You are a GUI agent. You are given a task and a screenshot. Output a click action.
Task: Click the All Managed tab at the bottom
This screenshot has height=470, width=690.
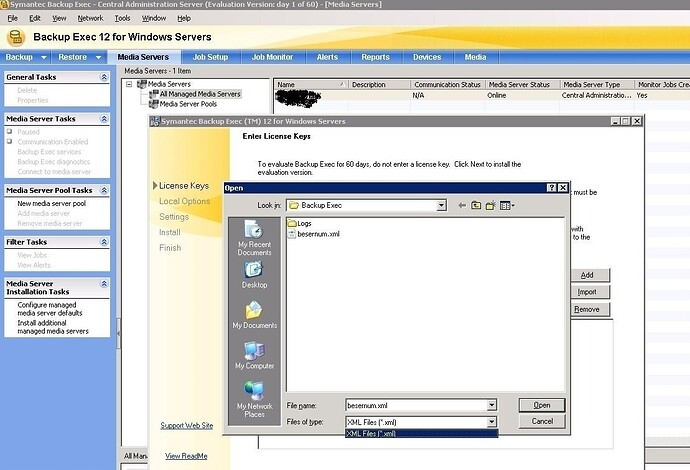pos(135,456)
